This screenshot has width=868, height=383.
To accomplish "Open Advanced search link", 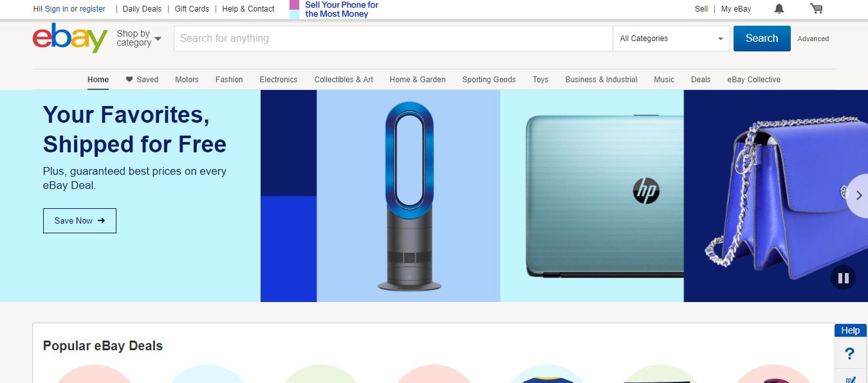I will click(x=813, y=39).
